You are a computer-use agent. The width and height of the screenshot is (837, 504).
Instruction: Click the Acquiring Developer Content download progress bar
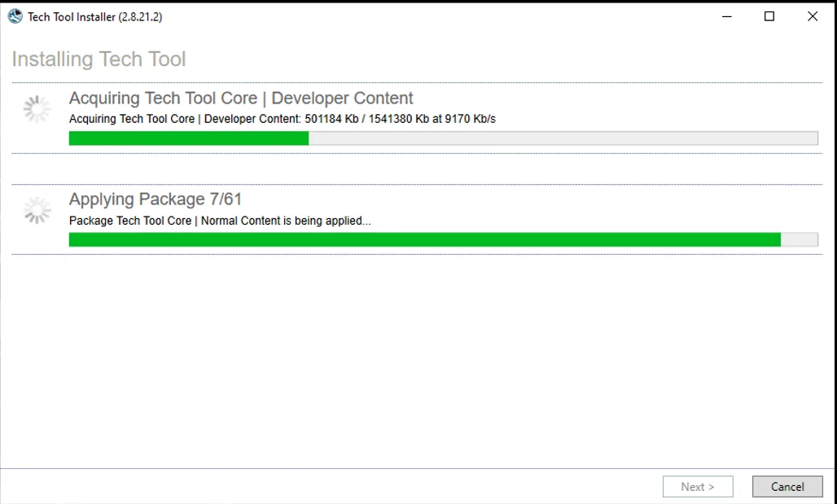point(443,138)
